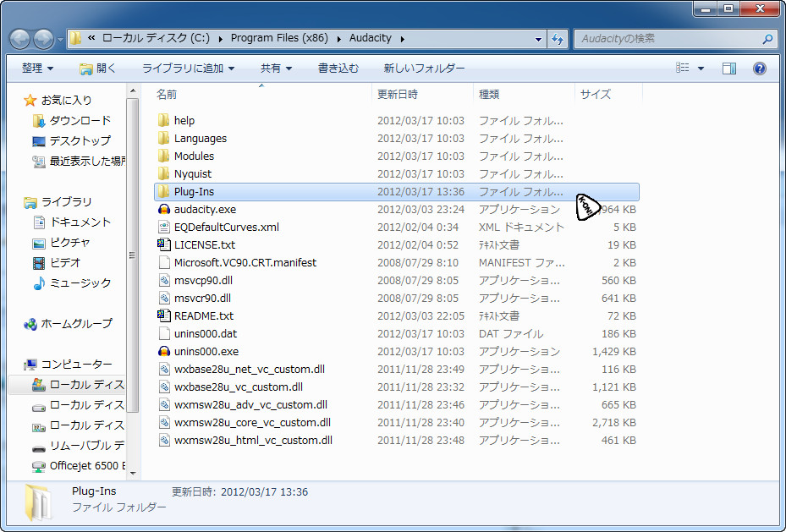Select the wxmsw28u_core_vc_custom.dll file name
Viewport: 786px width, 532px height.
pyautogui.click(x=252, y=422)
